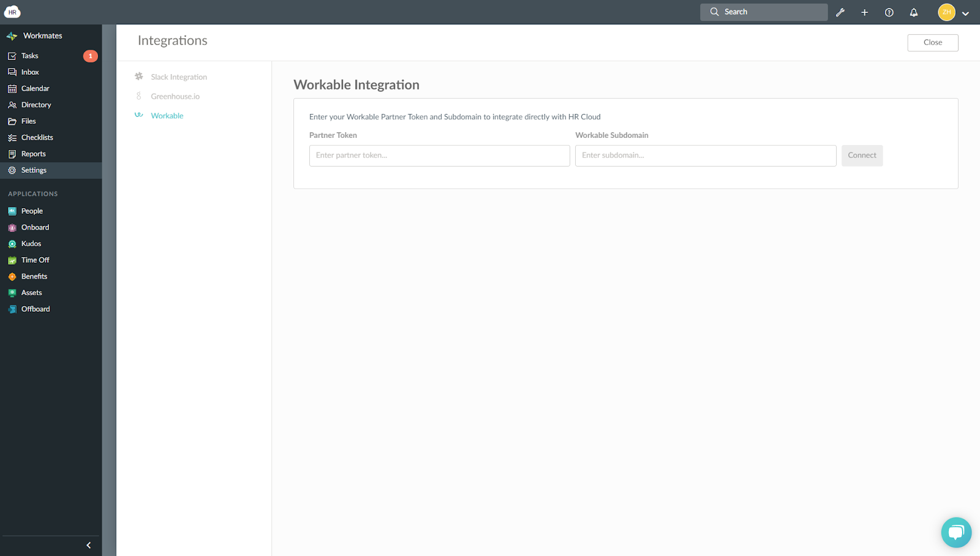This screenshot has width=980, height=556.
Task: Click the HR Cloud logo icon
Action: (12, 12)
